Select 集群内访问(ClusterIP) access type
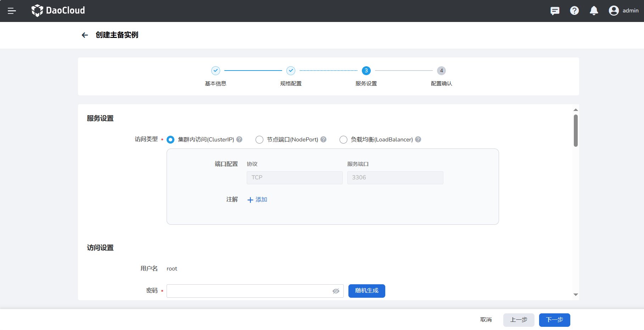This screenshot has width=644, height=330. 170,140
